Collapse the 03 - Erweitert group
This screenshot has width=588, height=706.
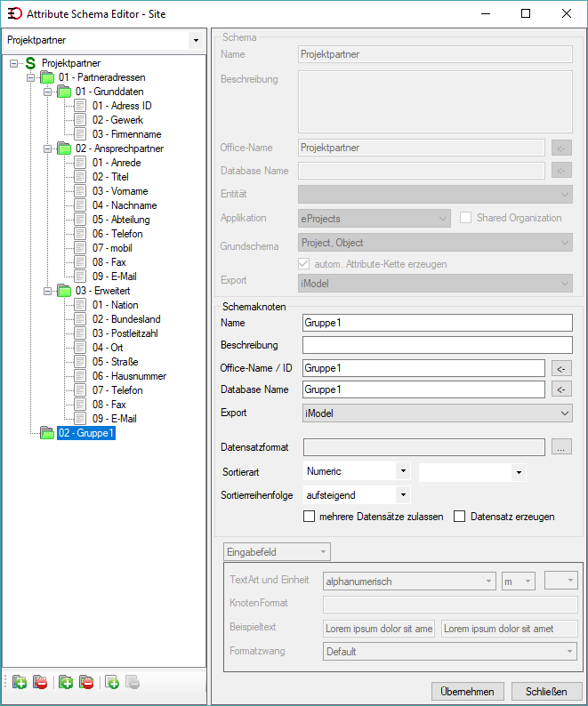tap(47, 291)
